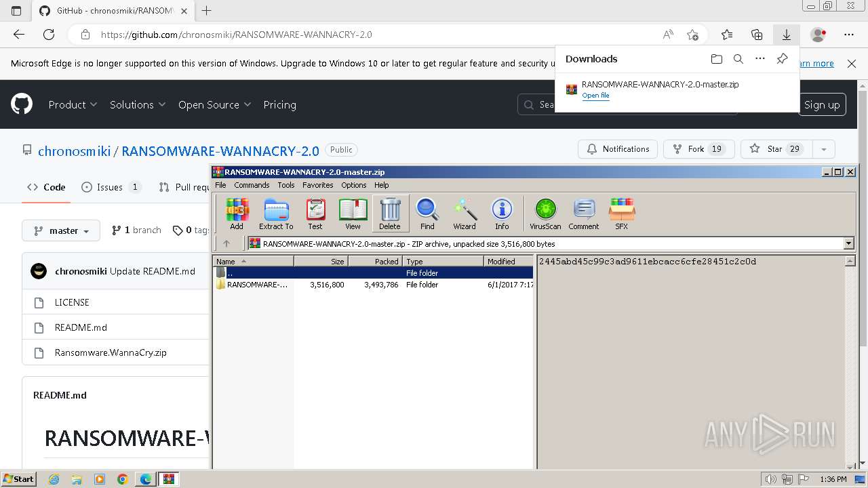Click the Edge Downloads toolbar icon
The width and height of the screenshot is (868, 488).
tap(787, 35)
